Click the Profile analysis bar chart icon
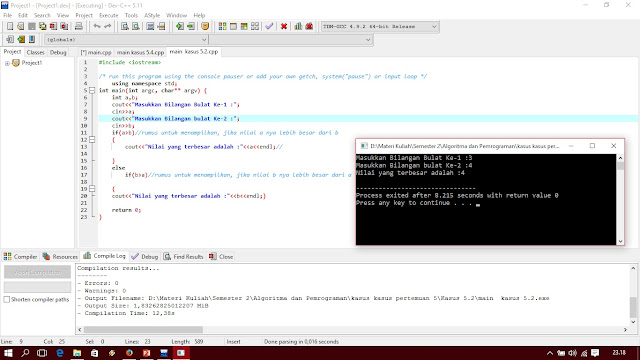The height and width of the screenshot is (360, 640). pyautogui.click(x=298, y=27)
